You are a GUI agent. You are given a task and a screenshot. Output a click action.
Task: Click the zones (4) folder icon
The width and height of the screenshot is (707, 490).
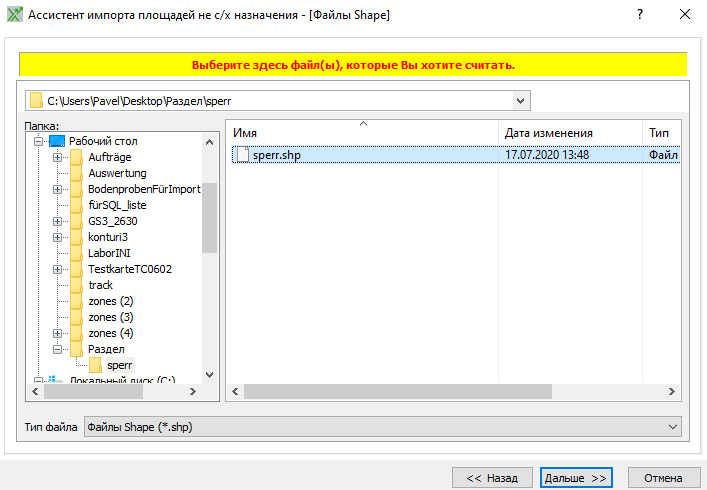click(76, 333)
